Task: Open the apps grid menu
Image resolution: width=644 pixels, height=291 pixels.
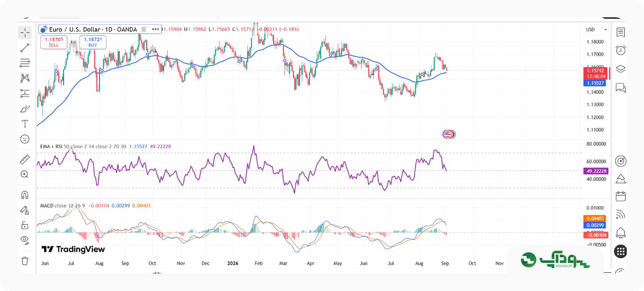Action: [x=621, y=251]
